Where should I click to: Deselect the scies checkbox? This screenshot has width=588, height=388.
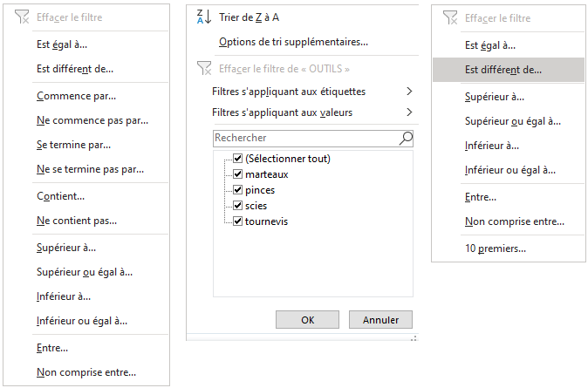tap(238, 206)
